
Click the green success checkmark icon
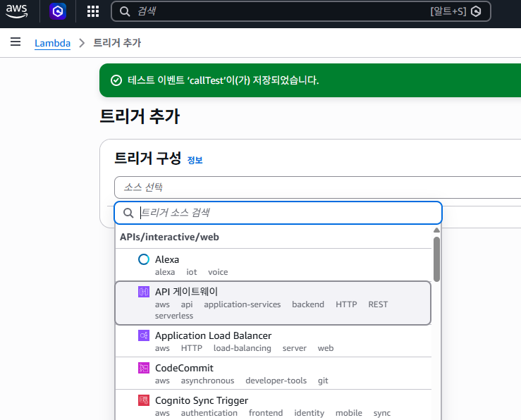coord(116,80)
